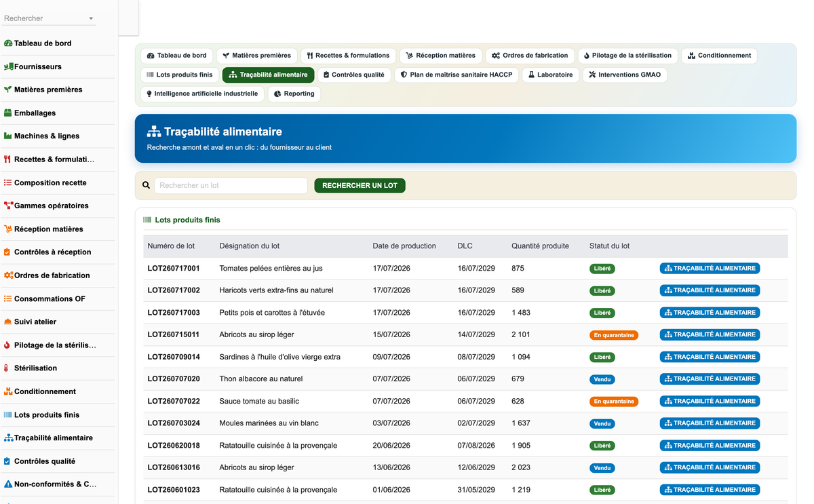This screenshot has height=504, width=814.
Task: Click the Machines & lignes sidebar icon
Action: (x=8, y=136)
